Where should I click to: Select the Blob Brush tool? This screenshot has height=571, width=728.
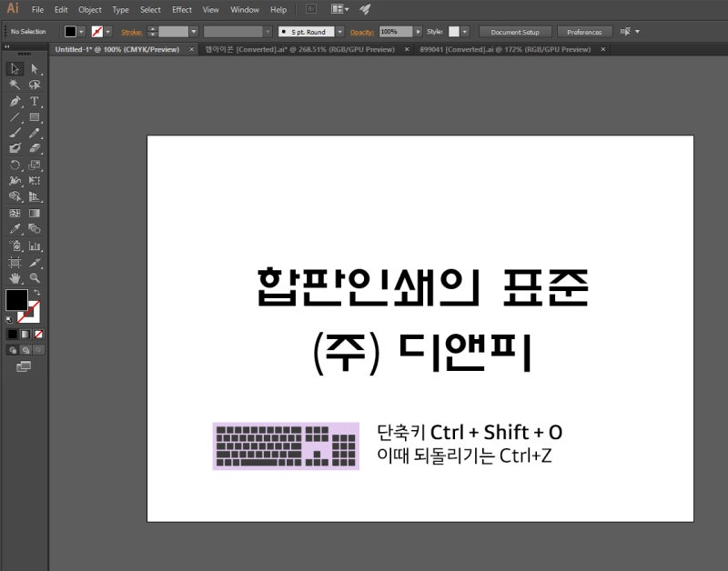15,148
